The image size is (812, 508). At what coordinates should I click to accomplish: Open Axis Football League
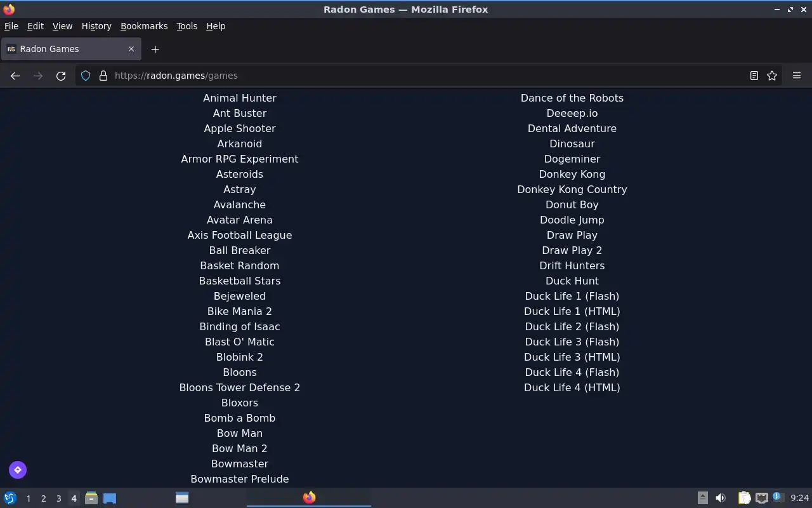[240, 235]
